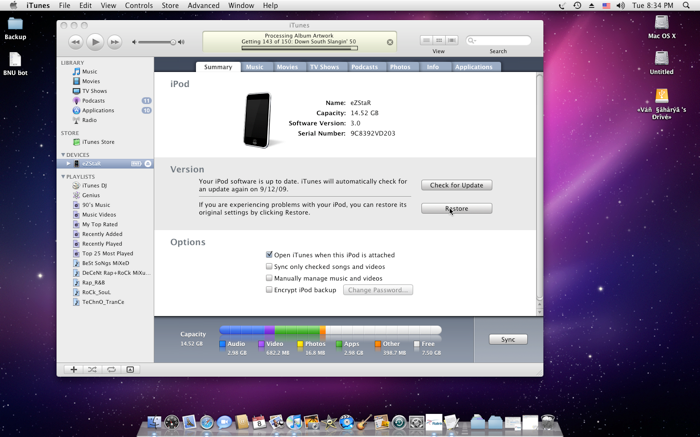
Task: Switch to the Movies tab
Action: pyautogui.click(x=287, y=67)
